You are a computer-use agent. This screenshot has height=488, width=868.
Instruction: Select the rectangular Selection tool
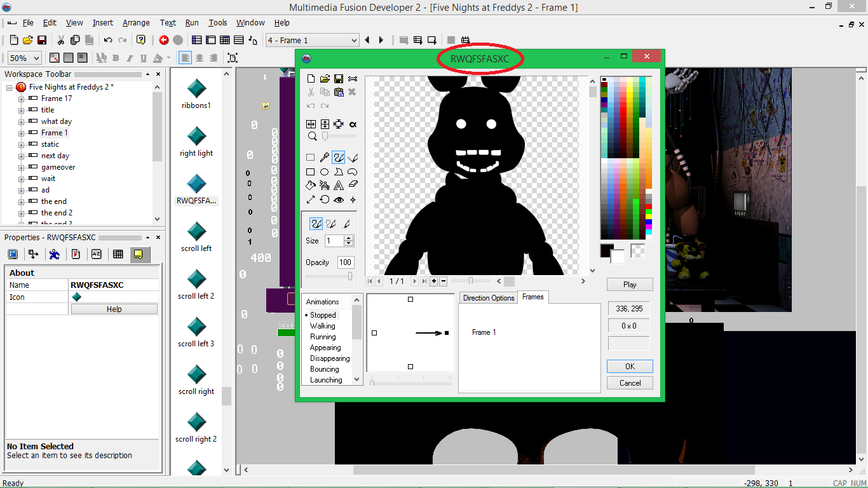point(311,157)
